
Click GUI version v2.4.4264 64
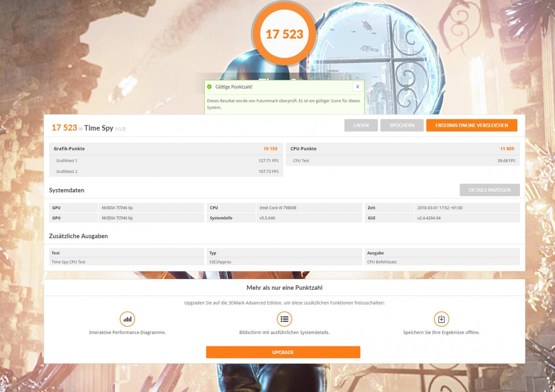tap(429, 218)
